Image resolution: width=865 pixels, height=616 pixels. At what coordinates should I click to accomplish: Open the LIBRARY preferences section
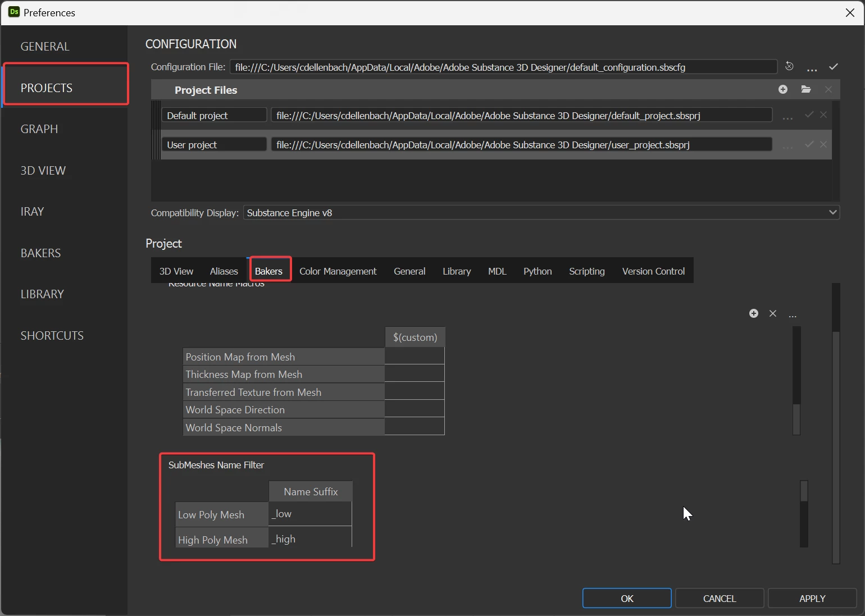pyautogui.click(x=42, y=294)
